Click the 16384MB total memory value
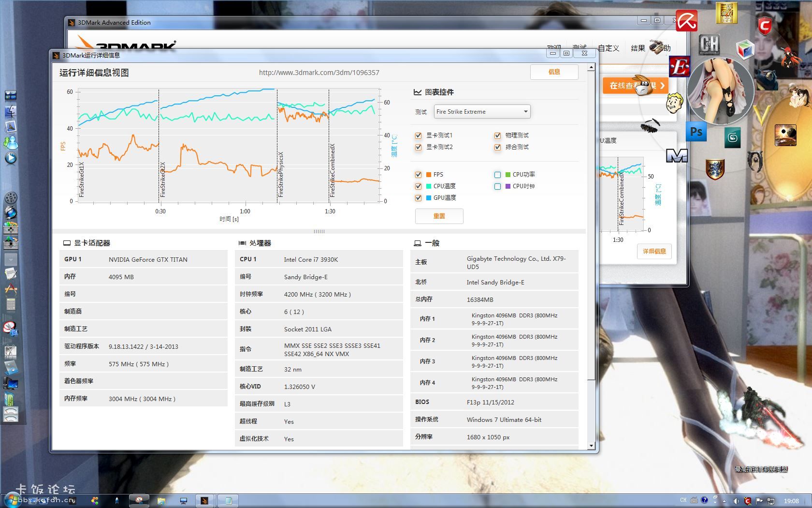The height and width of the screenshot is (508, 812). pos(480,300)
